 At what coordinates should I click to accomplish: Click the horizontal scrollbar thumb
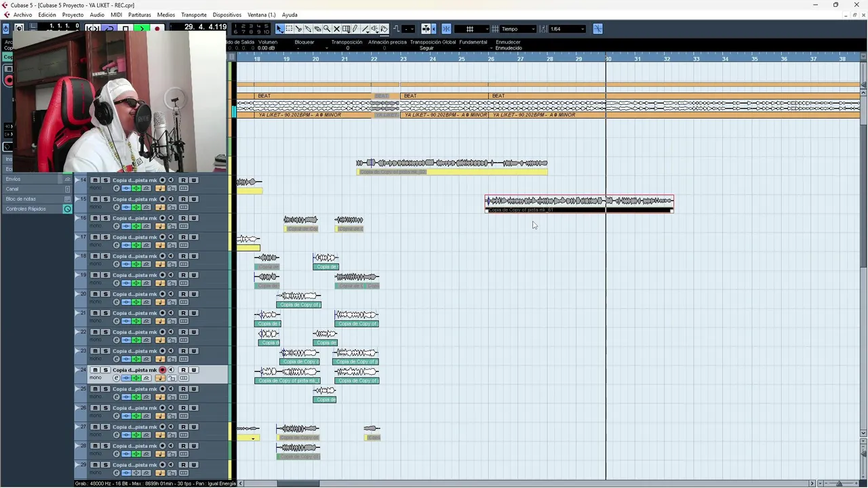point(298,483)
